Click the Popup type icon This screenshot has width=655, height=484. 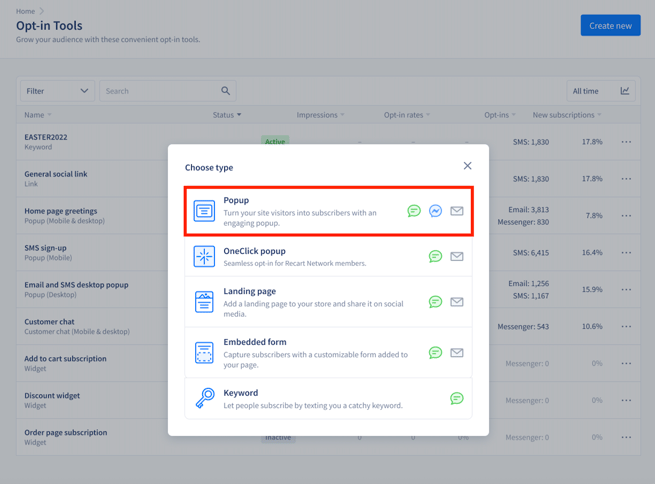(x=204, y=211)
